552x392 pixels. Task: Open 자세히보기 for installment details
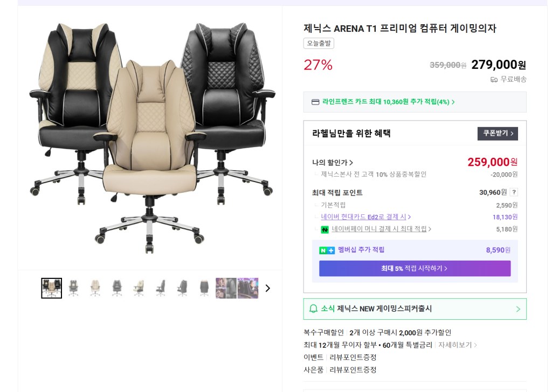coord(457,345)
